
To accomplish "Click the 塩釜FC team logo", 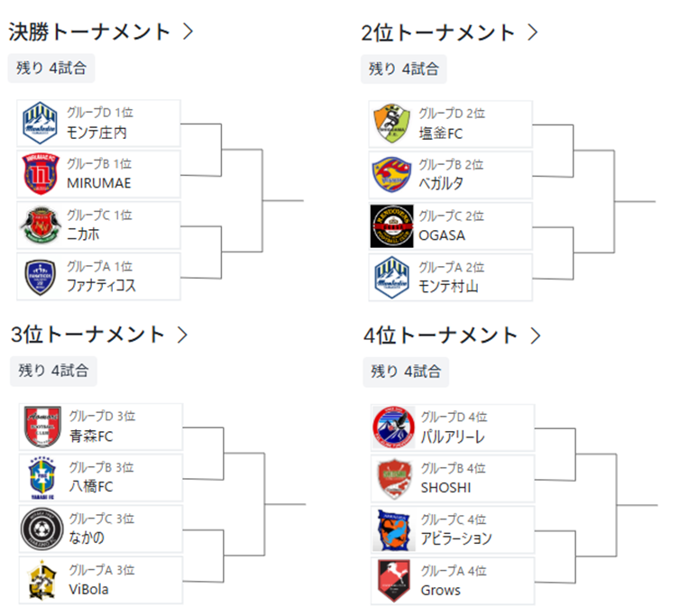I will [x=392, y=124].
